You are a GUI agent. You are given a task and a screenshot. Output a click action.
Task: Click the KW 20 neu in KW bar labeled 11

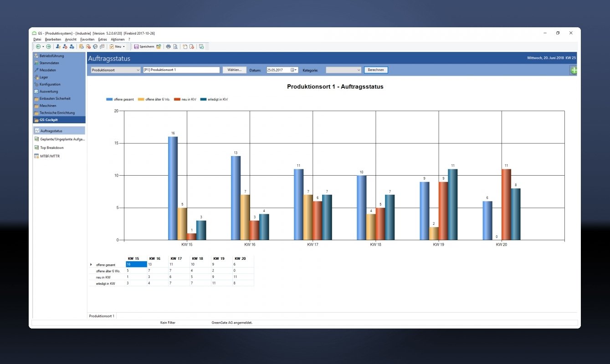(506, 205)
